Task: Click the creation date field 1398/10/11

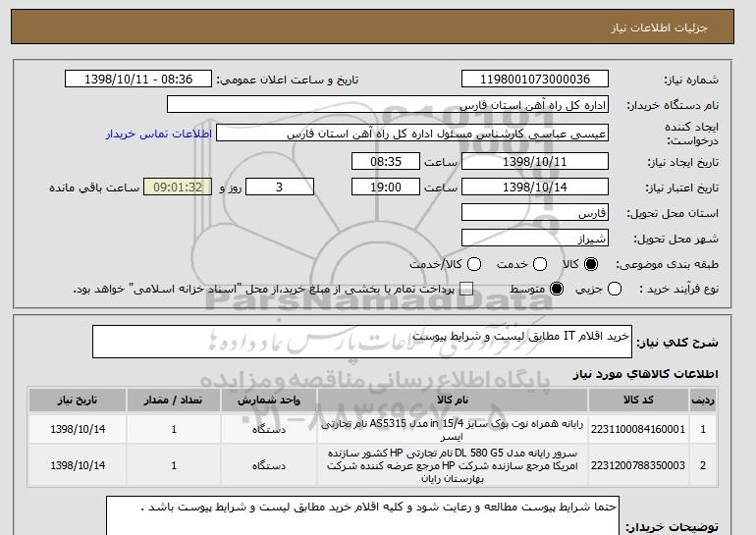Action: (535, 161)
